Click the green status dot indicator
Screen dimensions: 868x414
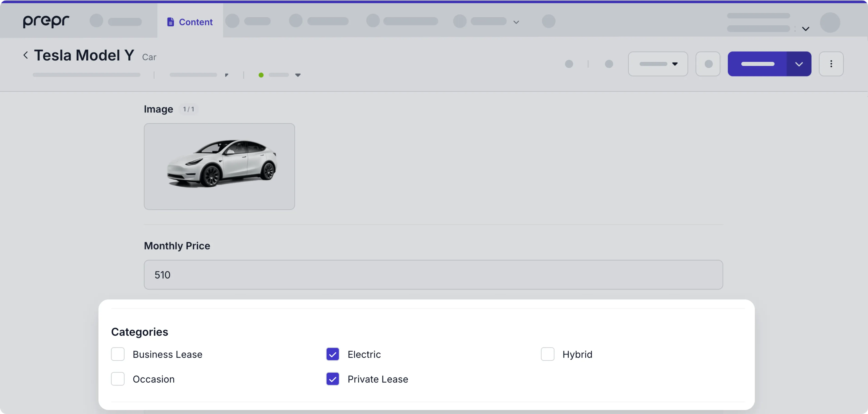(x=261, y=75)
